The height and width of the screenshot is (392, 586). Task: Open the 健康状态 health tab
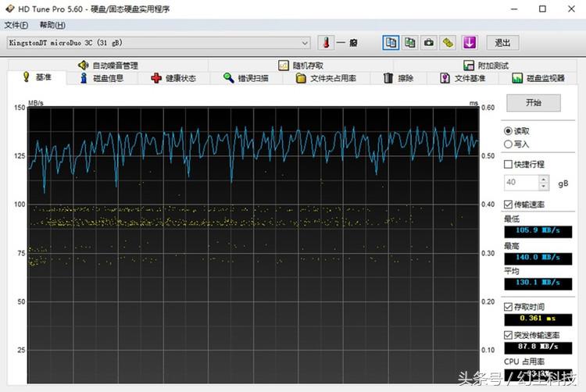click(x=173, y=78)
